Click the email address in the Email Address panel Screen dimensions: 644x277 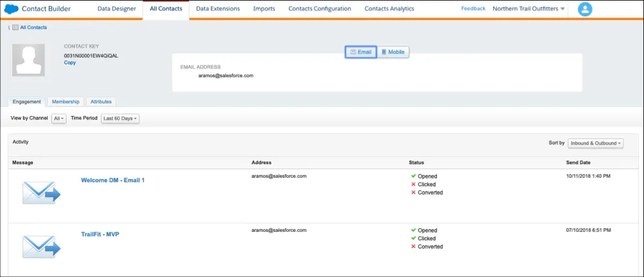[x=226, y=75]
